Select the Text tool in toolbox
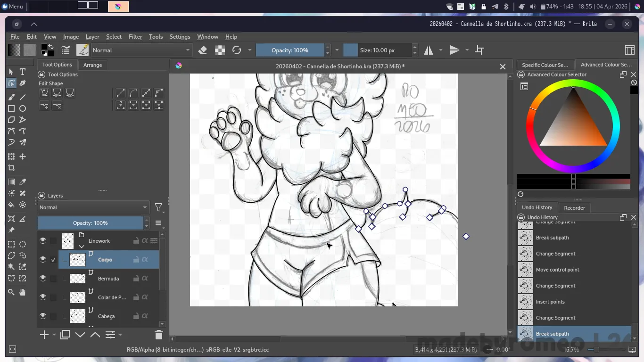The width and height of the screenshot is (644, 362). [x=23, y=72]
